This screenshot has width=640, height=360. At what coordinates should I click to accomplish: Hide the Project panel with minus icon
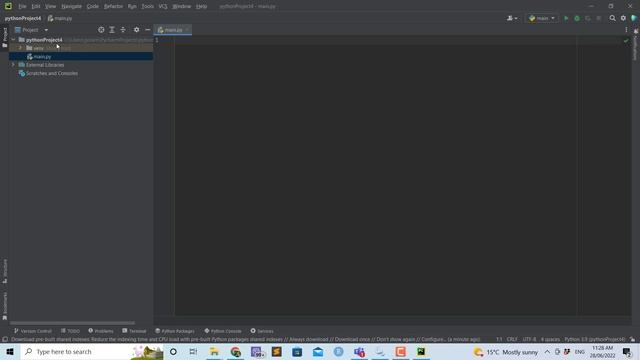[x=148, y=30]
